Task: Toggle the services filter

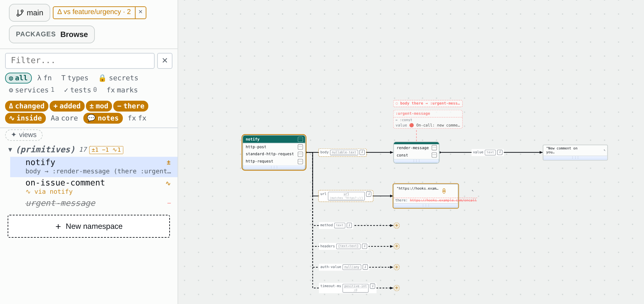Action: 31,90
